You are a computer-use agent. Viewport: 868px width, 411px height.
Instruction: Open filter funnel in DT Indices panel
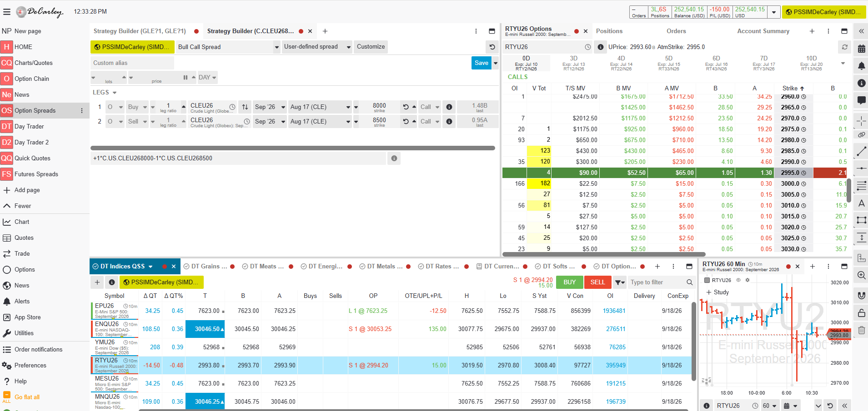pyautogui.click(x=620, y=282)
